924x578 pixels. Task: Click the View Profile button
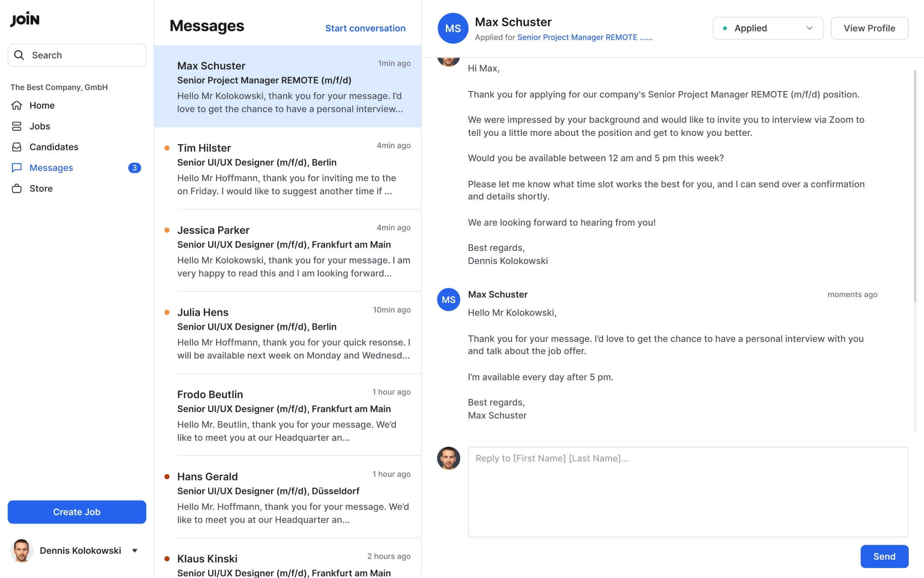click(x=870, y=28)
